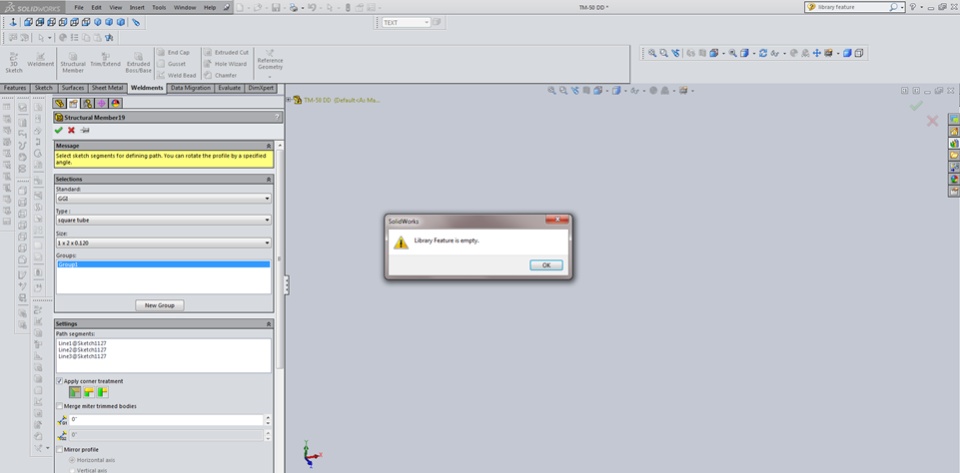960x473 pixels.
Task: Collapse the Message section
Action: [x=268, y=146]
